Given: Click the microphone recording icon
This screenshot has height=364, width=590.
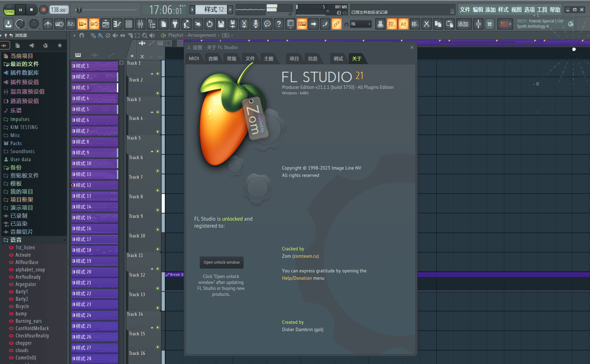Looking at the screenshot, I should (x=256, y=24).
